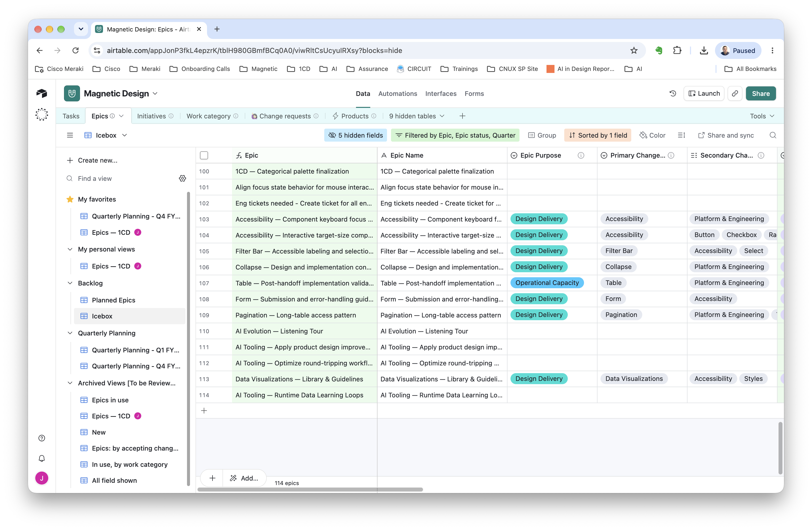The width and height of the screenshot is (812, 530).
Task: Open the Color options button
Action: point(652,135)
